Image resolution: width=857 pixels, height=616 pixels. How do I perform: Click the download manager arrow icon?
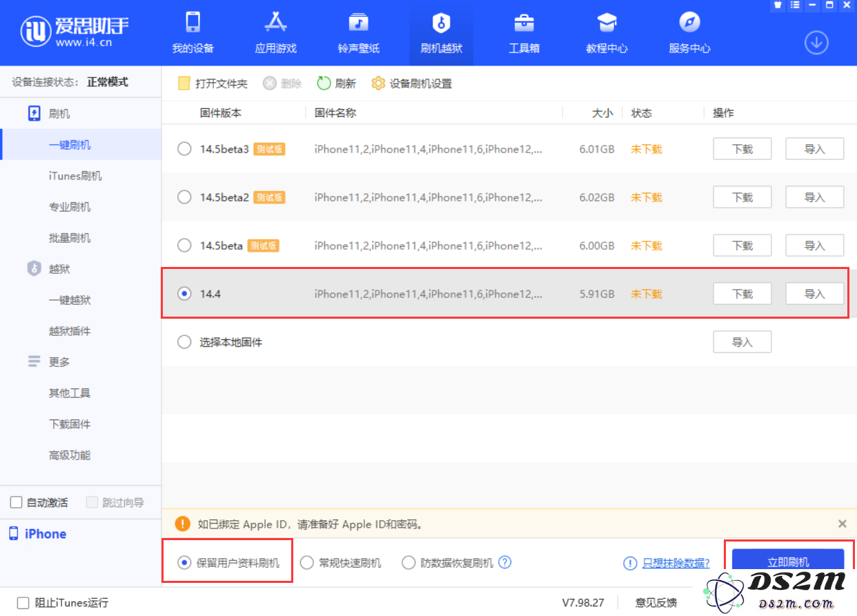(816, 43)
